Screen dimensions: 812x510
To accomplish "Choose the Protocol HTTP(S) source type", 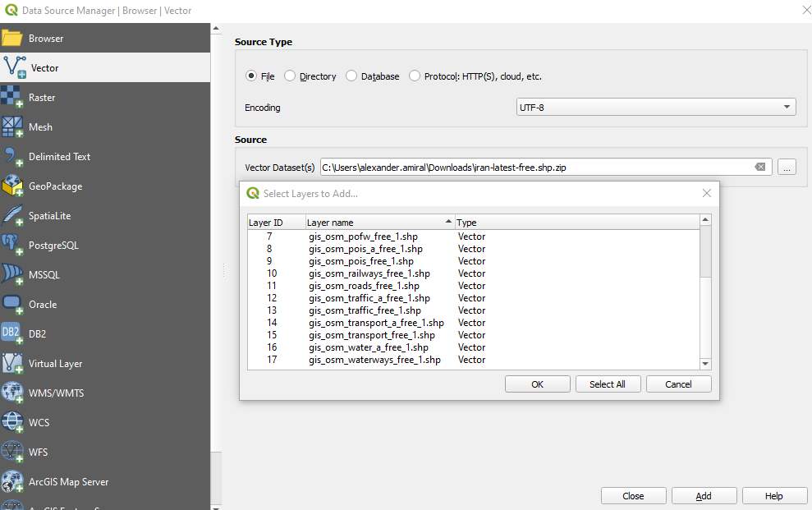I will pos(415,76).
